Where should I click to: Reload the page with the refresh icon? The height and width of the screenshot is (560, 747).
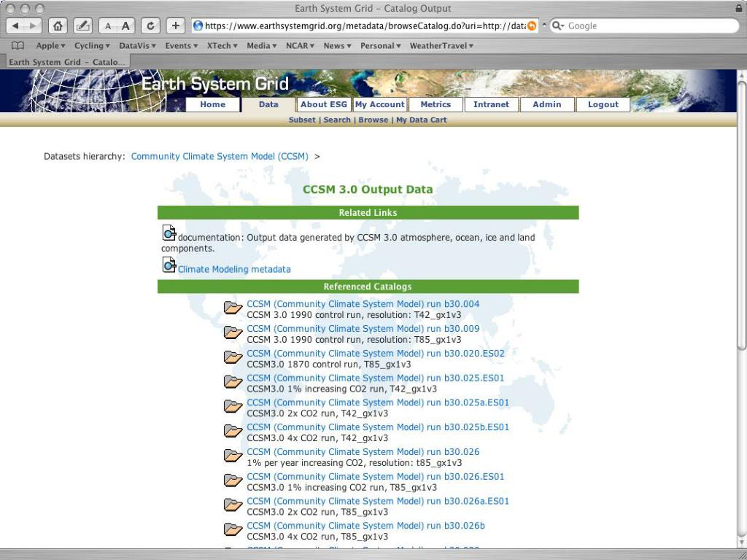(150, 26)
